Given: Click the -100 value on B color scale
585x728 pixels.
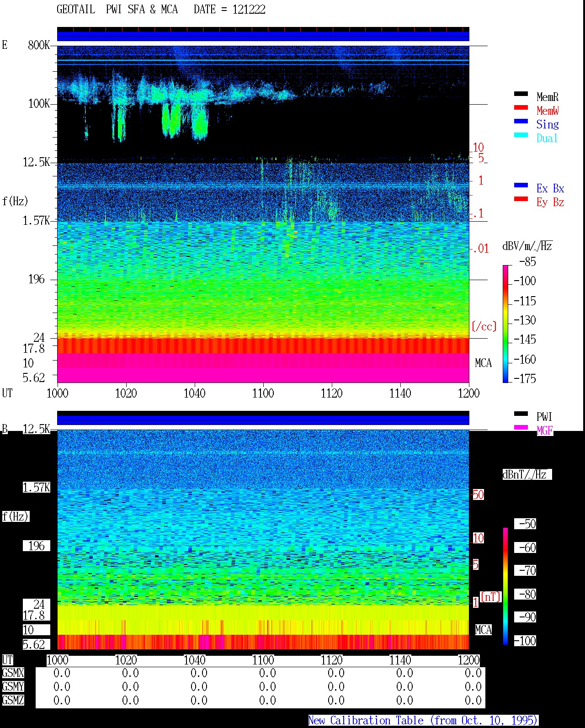Looking at the screenshot, I should coord(525,641).
